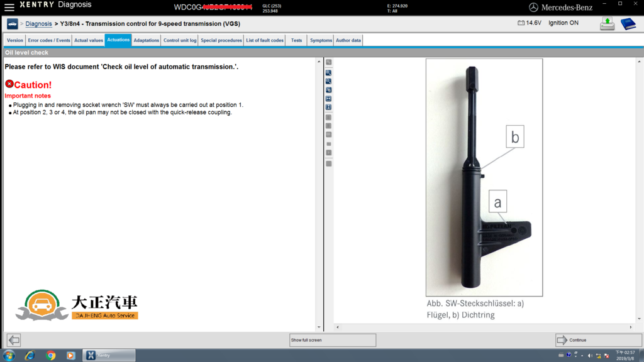This screenshot has width=644, height=362.
Task: Click the volume speaker tray icon
Action: [590, 356]
